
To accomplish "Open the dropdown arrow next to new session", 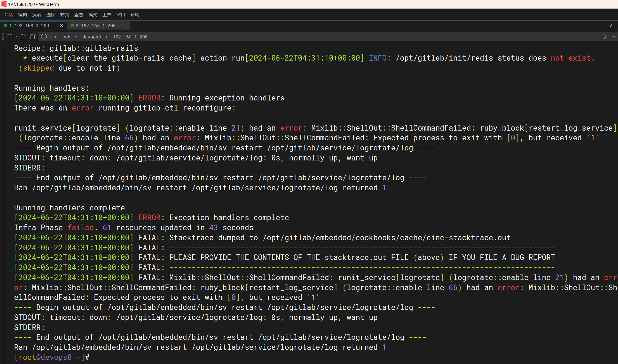I will (16, 37).
